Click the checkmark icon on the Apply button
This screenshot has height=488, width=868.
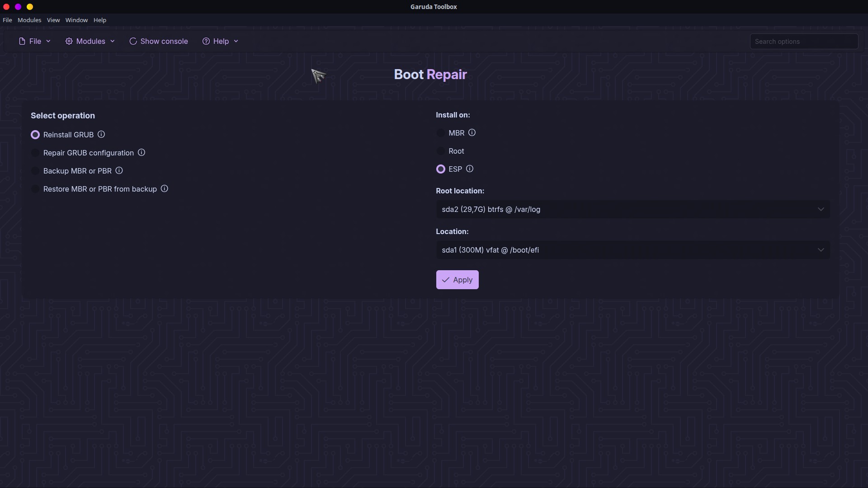pos(445,280)
